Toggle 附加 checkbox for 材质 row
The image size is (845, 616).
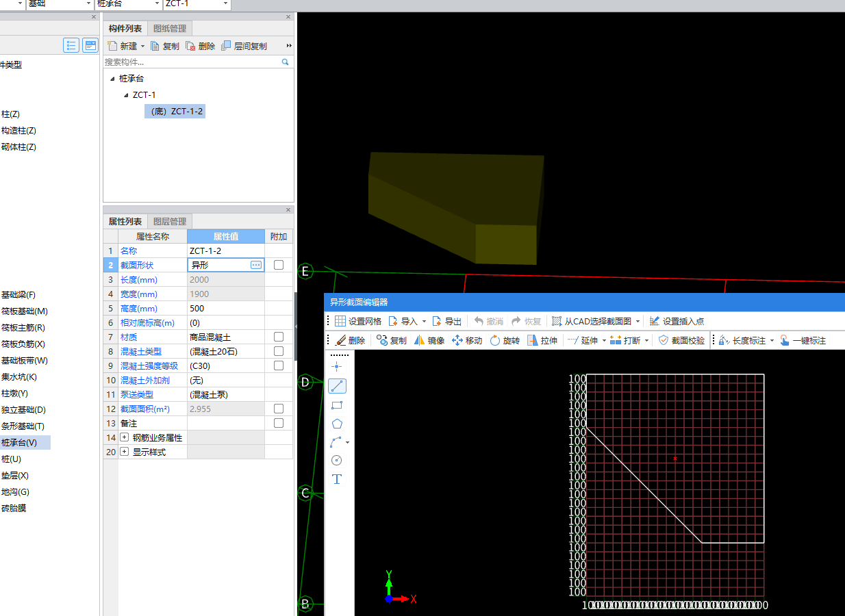coord(279,337)
